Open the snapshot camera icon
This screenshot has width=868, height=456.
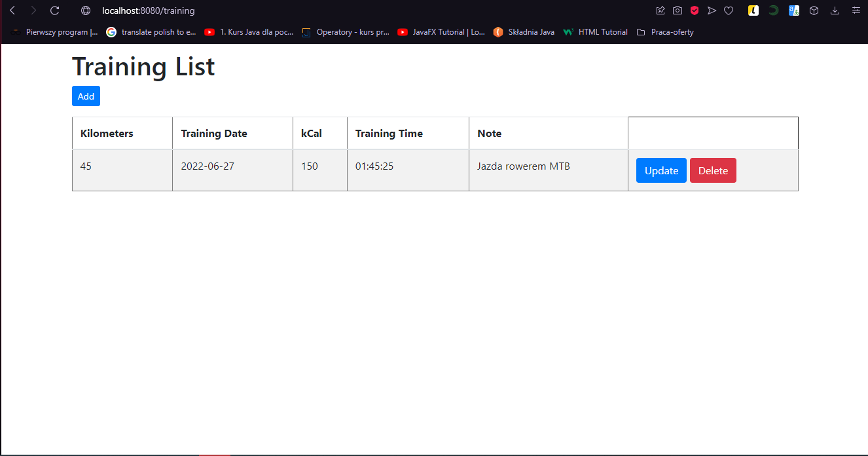click(x=678, y=10)
